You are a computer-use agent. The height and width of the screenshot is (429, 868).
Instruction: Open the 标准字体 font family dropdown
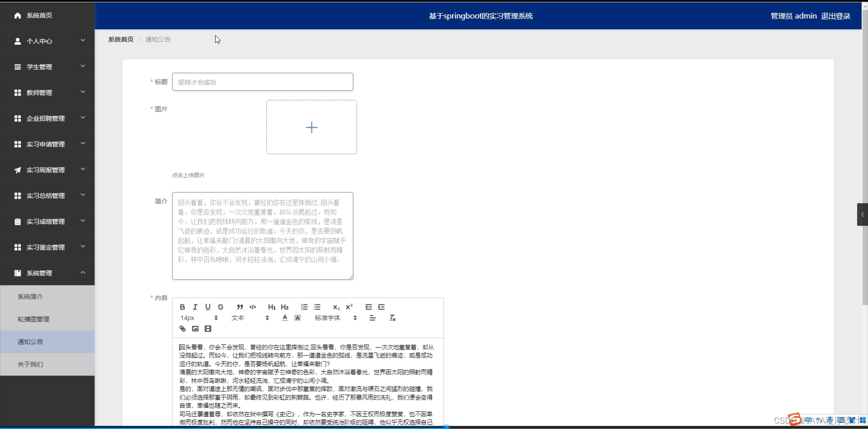point(335,318)
